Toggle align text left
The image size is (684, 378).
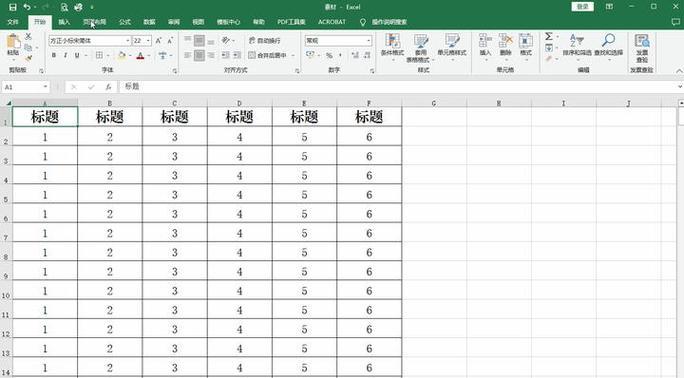tap(188, 55)
